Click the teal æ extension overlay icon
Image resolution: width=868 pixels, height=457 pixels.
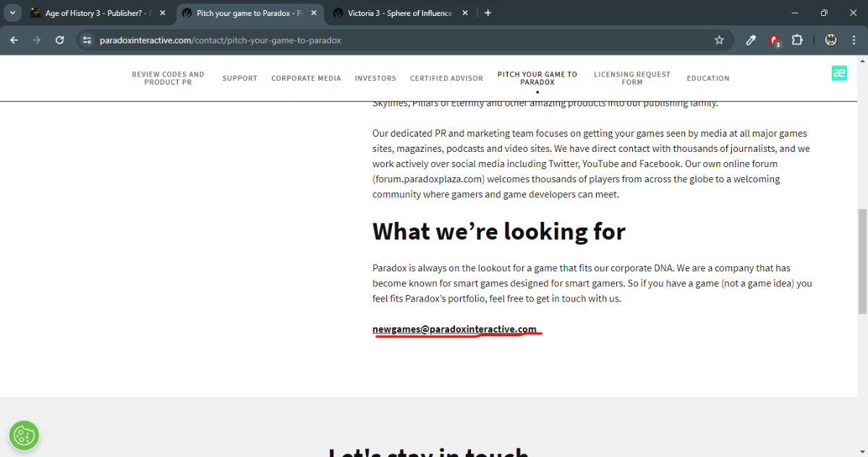839,73
